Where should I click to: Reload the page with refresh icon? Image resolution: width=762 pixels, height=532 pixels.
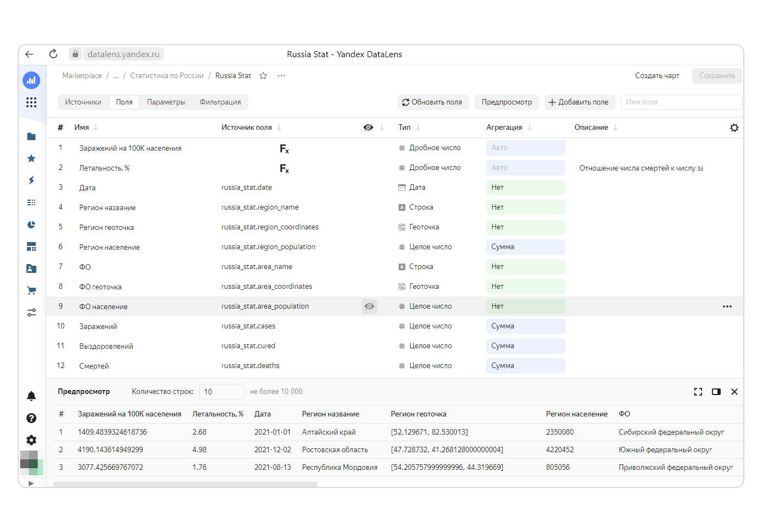tap(53, 54)
